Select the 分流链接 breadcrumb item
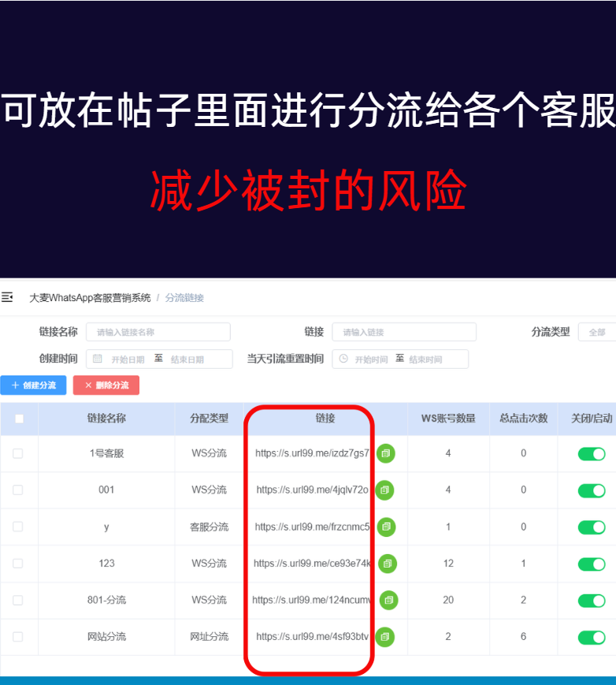Image resolution: width=616 pixels, height=685 pixels. (x=184, y=298)
